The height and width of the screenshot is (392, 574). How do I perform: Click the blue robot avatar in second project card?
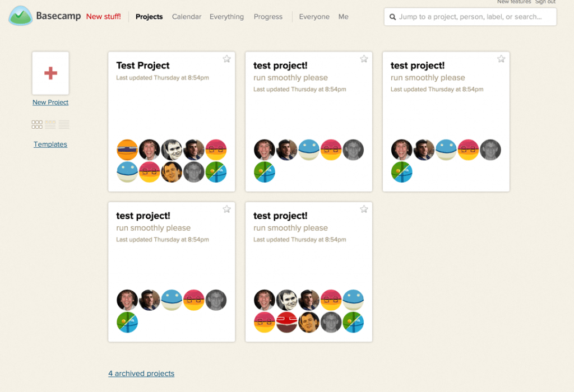pos(309,150)
